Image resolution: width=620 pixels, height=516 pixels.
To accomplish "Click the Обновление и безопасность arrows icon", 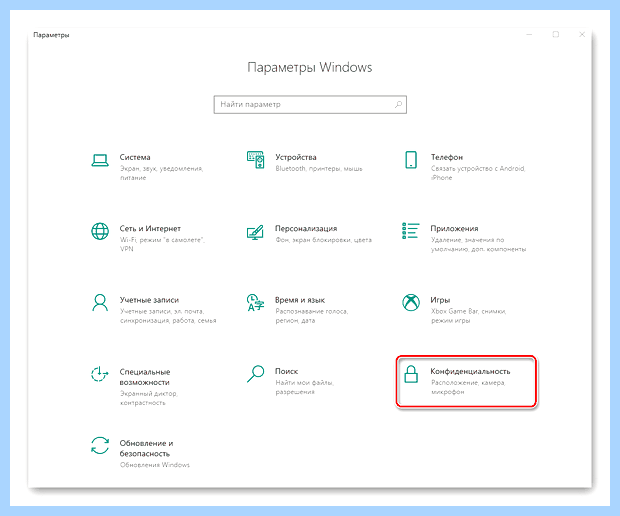I will pyautogui.click(x=100, y=446).
